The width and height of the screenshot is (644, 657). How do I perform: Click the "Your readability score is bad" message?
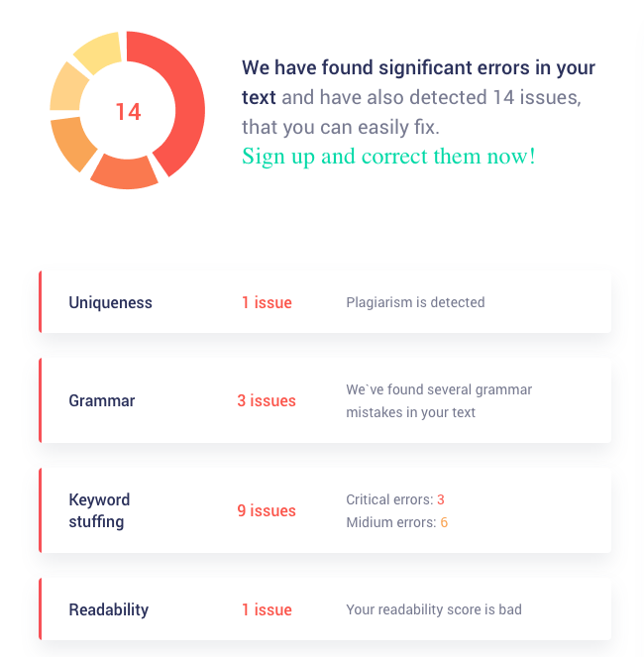point(434,609)
